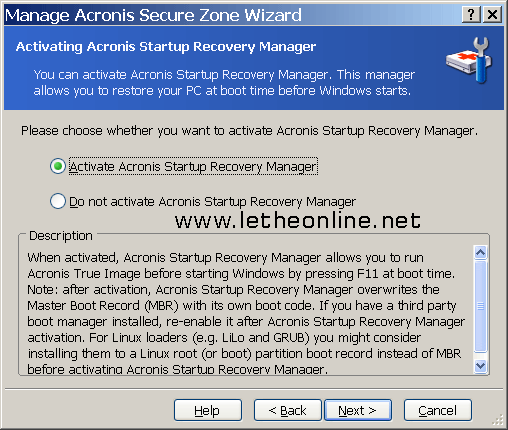
Task: Open Help with the Help button
Action: point(208,410)
